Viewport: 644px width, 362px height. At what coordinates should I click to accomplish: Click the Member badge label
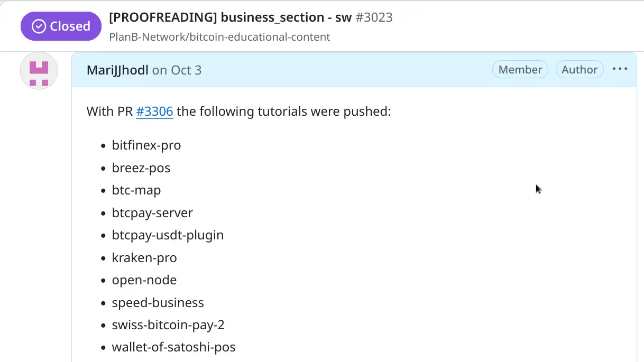click(520, 70)
